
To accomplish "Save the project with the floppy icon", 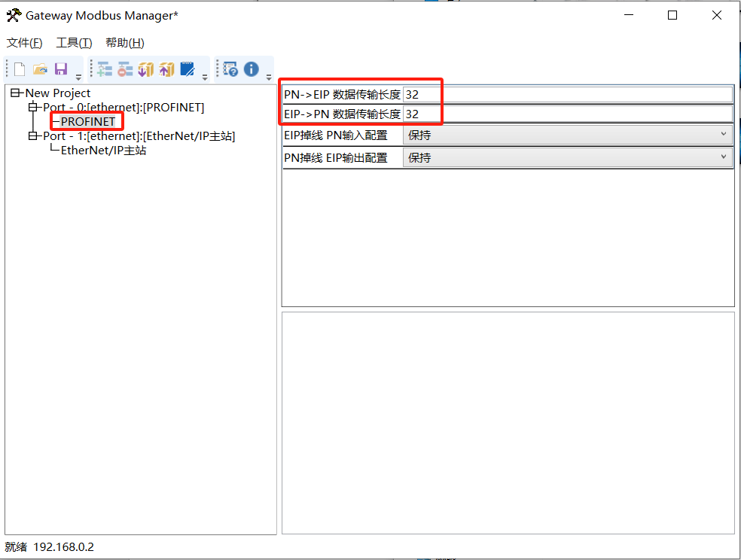I will pos(61,69).
